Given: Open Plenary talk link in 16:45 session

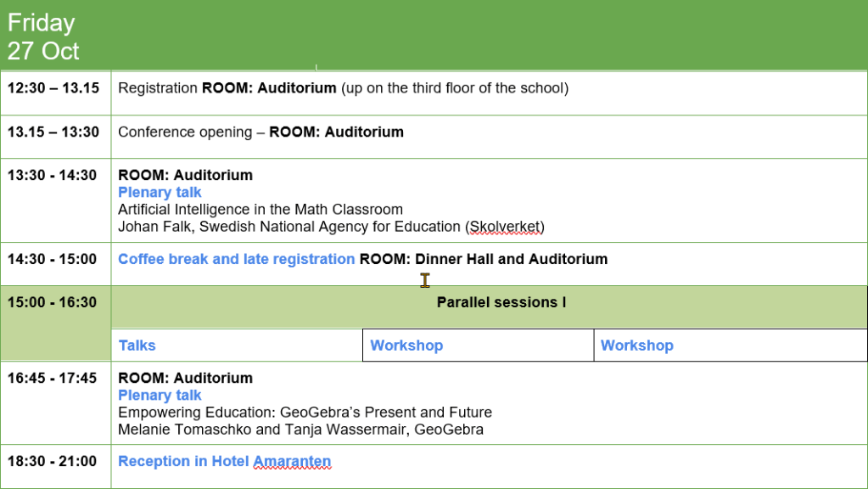Looking at the screenshot, I should [x=160, y=396].
